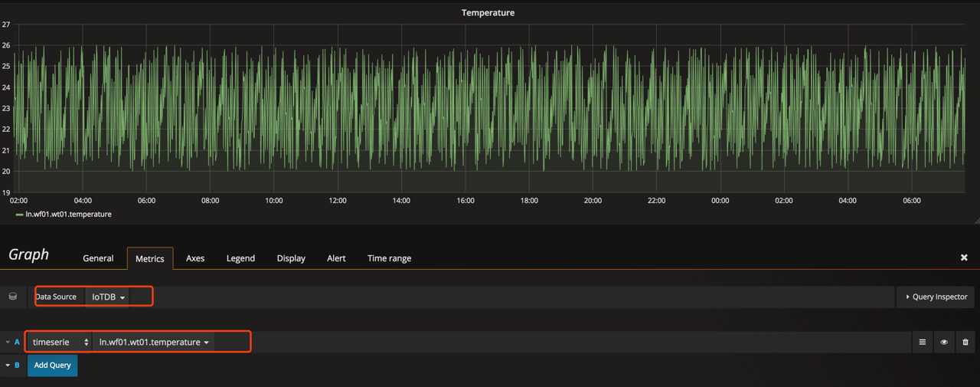Collapse query A using its arrow

[8, 343]
